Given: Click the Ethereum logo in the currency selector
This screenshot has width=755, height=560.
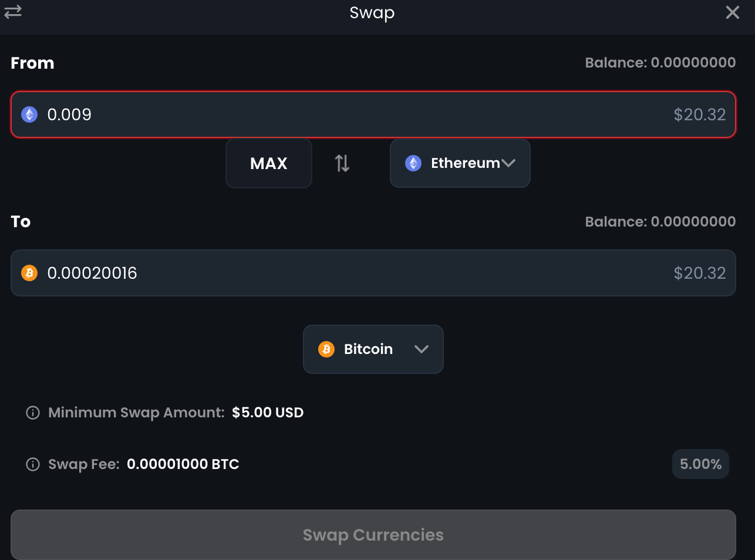Looking at the screenshot, I should [413, 163].
